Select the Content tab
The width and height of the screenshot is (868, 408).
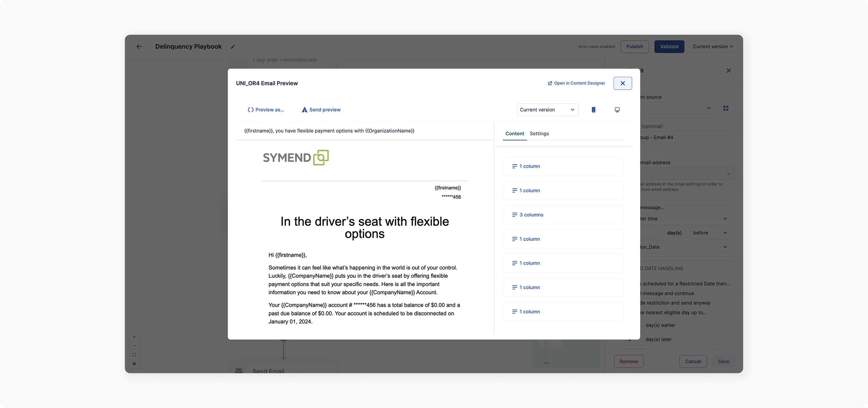point(515,134)
